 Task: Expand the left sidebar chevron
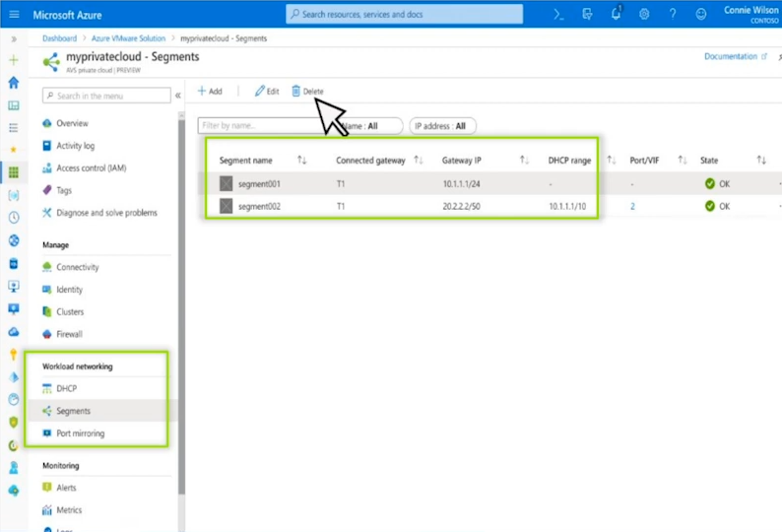pyautogui.click(x=14, y=38)
